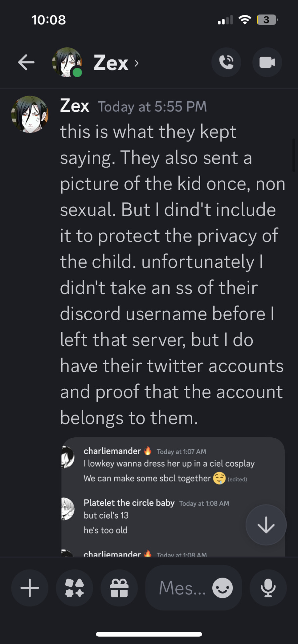Open the attached screenshot image

[x=173, y=497]
